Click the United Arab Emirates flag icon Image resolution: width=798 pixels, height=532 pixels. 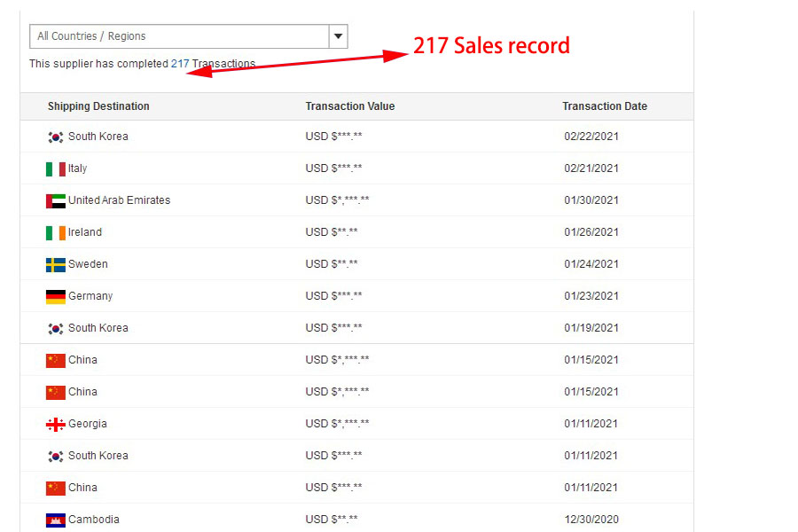pos(55,200)
